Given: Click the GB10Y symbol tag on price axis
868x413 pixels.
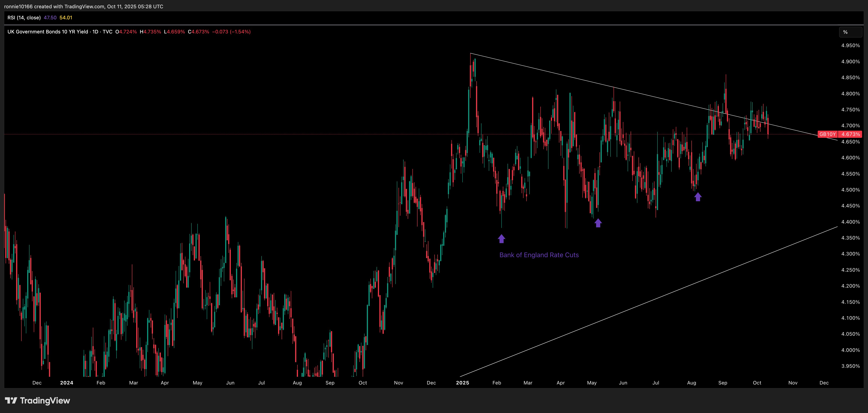Looking at the screenshot, I should coord(827,134).
